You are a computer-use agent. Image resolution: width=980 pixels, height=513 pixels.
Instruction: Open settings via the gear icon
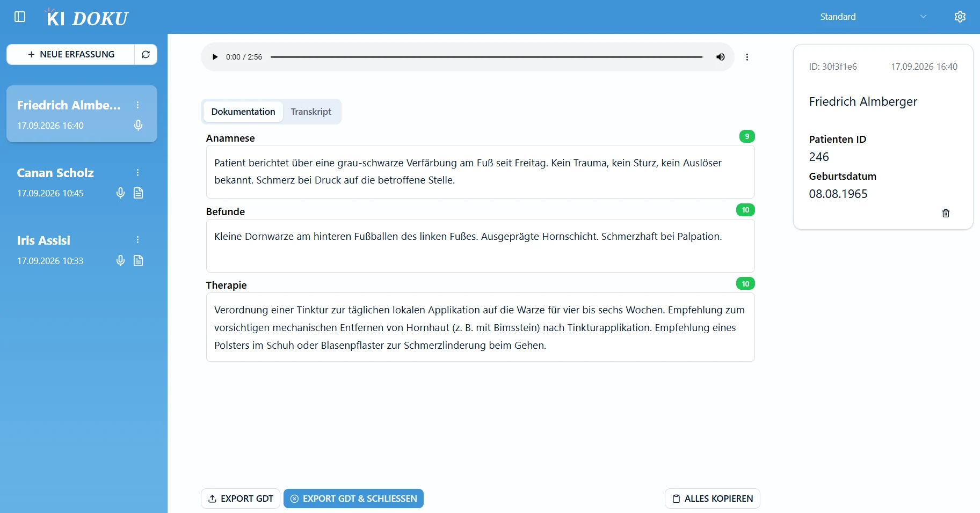tap(960, 17)
